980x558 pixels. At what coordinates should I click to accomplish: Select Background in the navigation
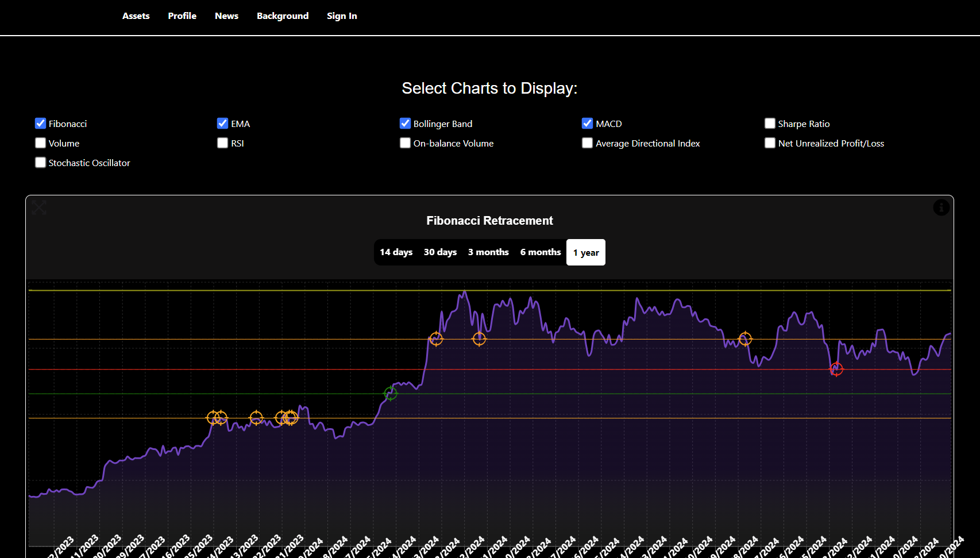click(x=283, y=16)
